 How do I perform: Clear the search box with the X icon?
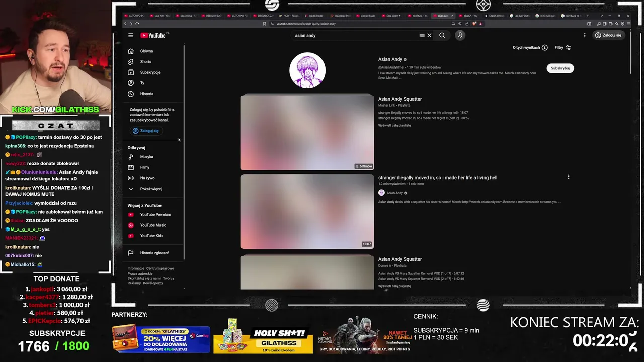[x=429, y=35]
